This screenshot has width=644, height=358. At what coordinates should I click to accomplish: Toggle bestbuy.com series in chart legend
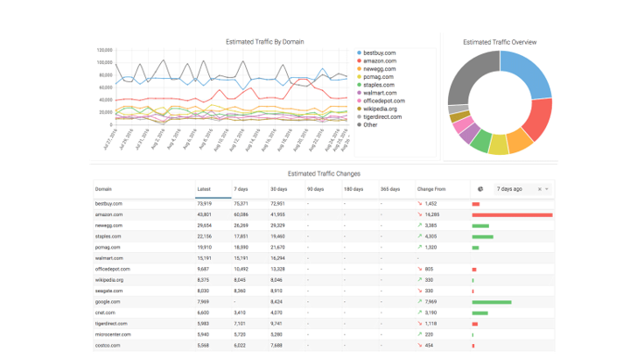pos(376,53)
